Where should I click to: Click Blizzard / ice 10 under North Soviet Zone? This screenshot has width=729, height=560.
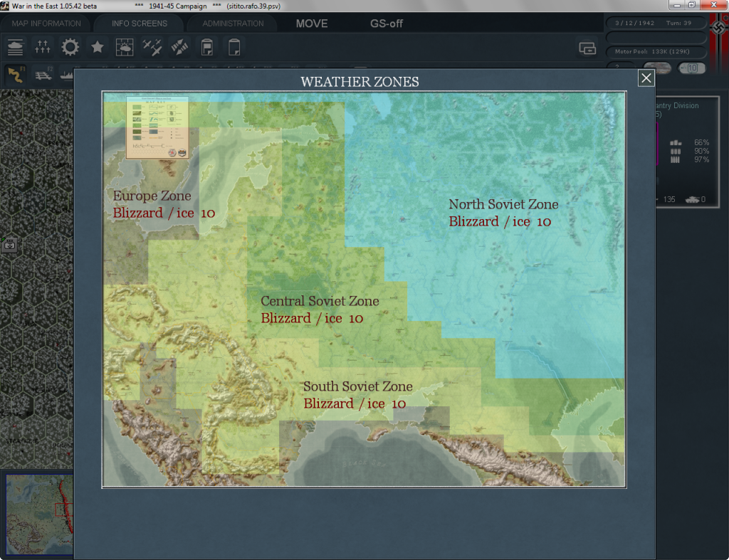point(500,221)
